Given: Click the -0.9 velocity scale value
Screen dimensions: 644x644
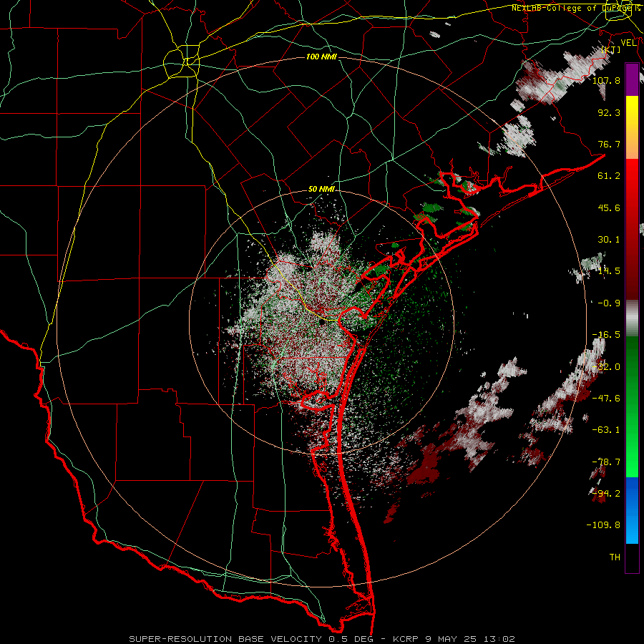Looking at the screenshot, I should coord(609,303).
